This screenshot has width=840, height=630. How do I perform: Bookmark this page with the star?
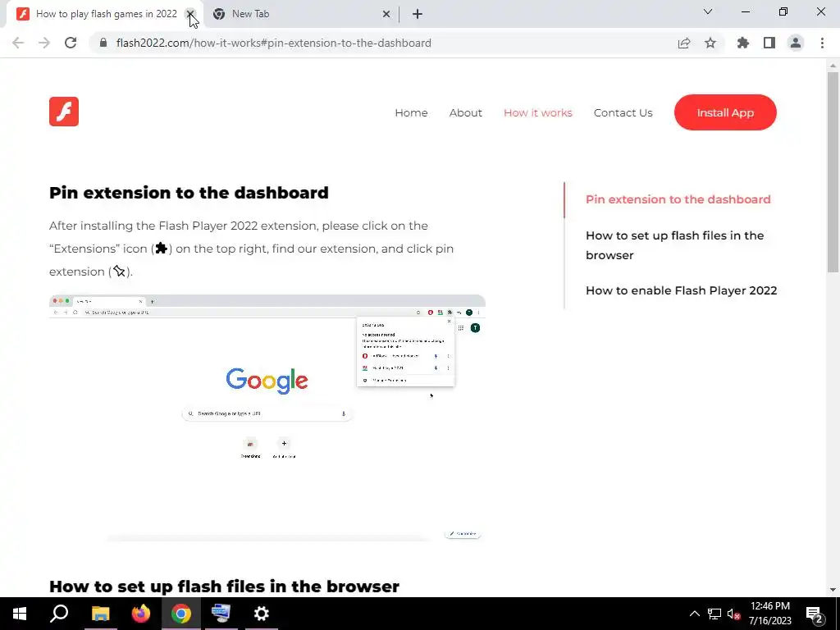[710, 43]
